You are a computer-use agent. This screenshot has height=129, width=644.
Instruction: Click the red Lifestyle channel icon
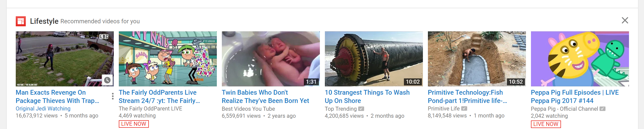pos(21,21)
